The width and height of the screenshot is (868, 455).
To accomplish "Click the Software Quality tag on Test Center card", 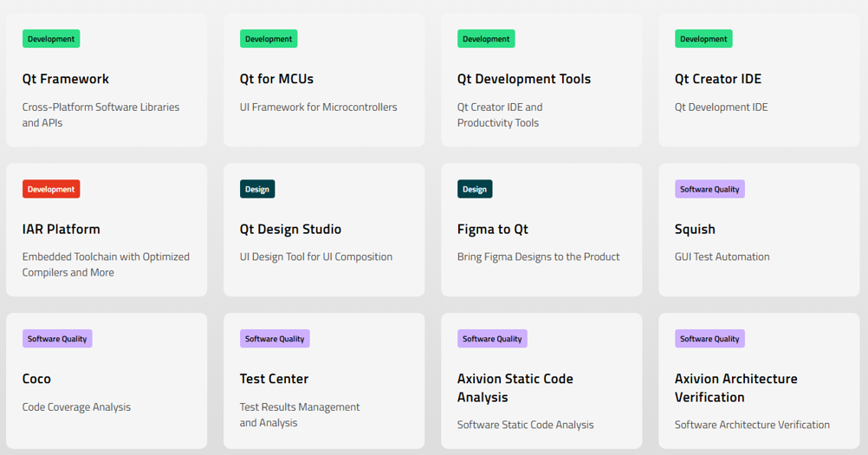I will pyautogui.click(x=275, y=339).
